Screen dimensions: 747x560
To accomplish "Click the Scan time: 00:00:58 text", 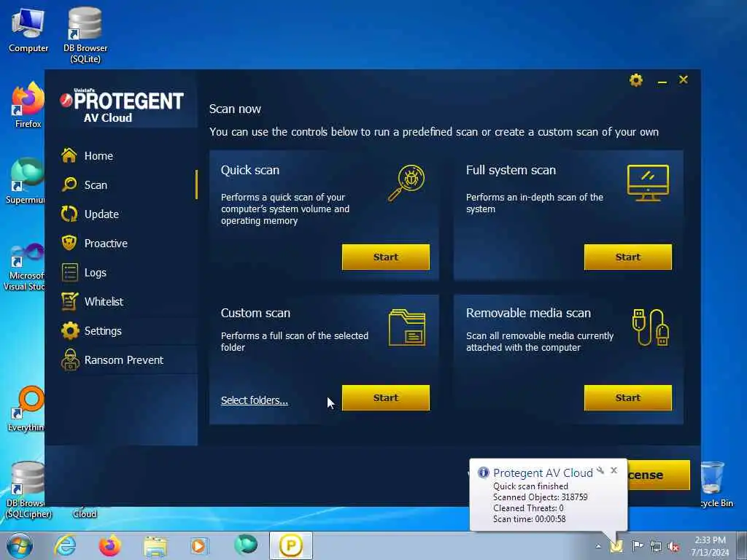I will coord(530,519).
